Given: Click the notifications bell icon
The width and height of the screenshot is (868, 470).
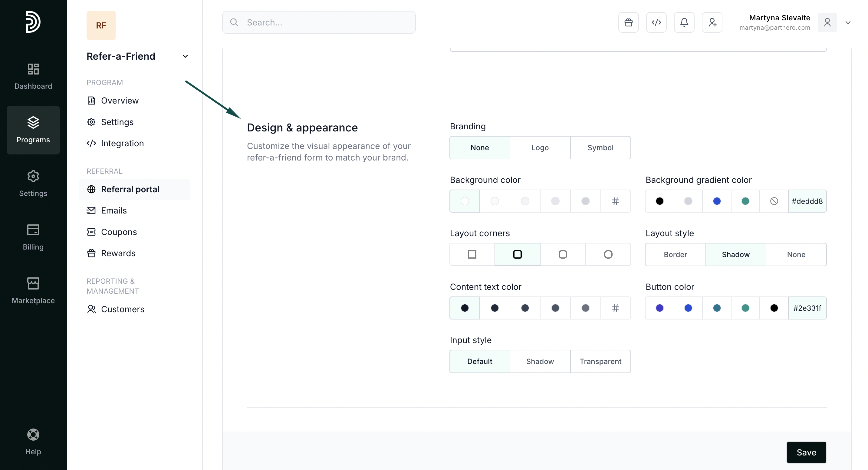Looking at the screenshot, I should click(x=684, y=22).
